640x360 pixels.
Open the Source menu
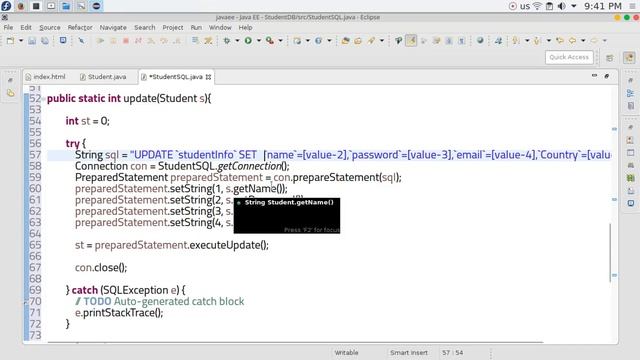tap(50, 27)
